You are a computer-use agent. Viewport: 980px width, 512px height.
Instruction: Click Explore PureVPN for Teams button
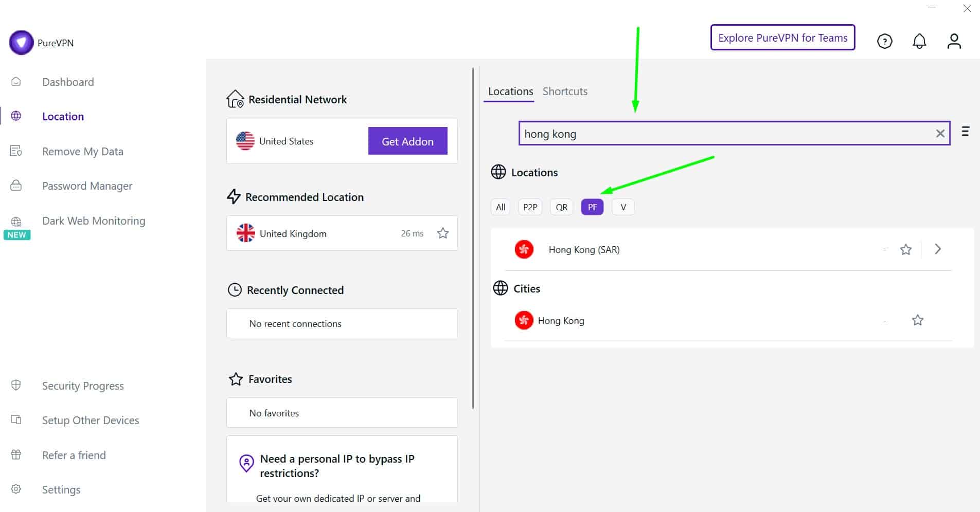point(782,38)
